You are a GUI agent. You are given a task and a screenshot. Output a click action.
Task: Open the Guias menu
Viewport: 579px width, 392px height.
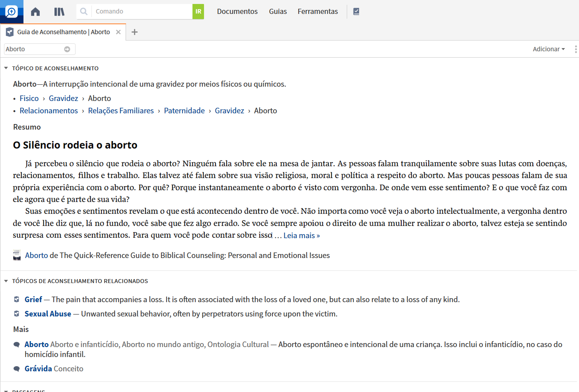point(278,12)
